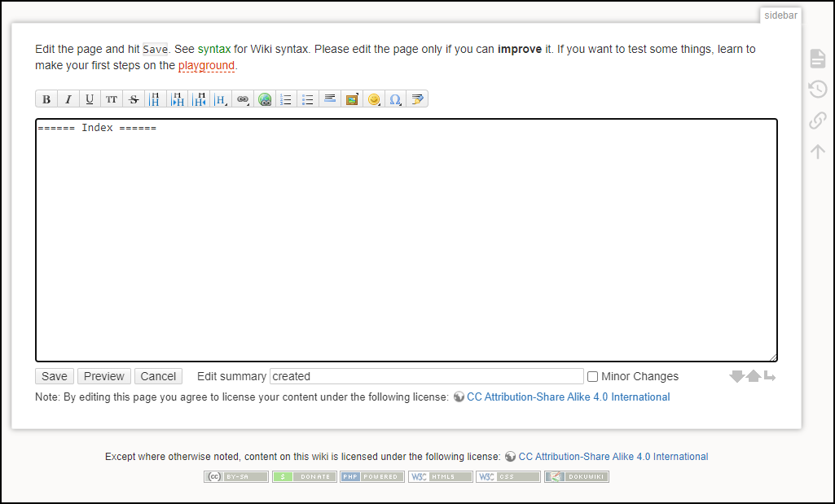Viewport: 835px width, 504px height.
Task: Insert a signature with the toolbar icon
Action: pyautogui.click(x=417, y=99)
